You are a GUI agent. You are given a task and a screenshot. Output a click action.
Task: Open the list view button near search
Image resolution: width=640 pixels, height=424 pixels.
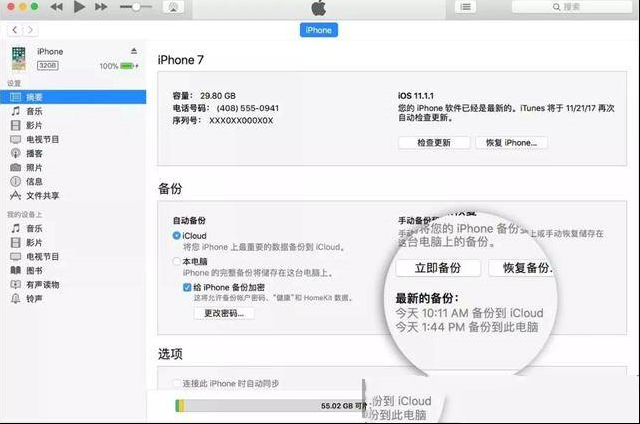465,7
